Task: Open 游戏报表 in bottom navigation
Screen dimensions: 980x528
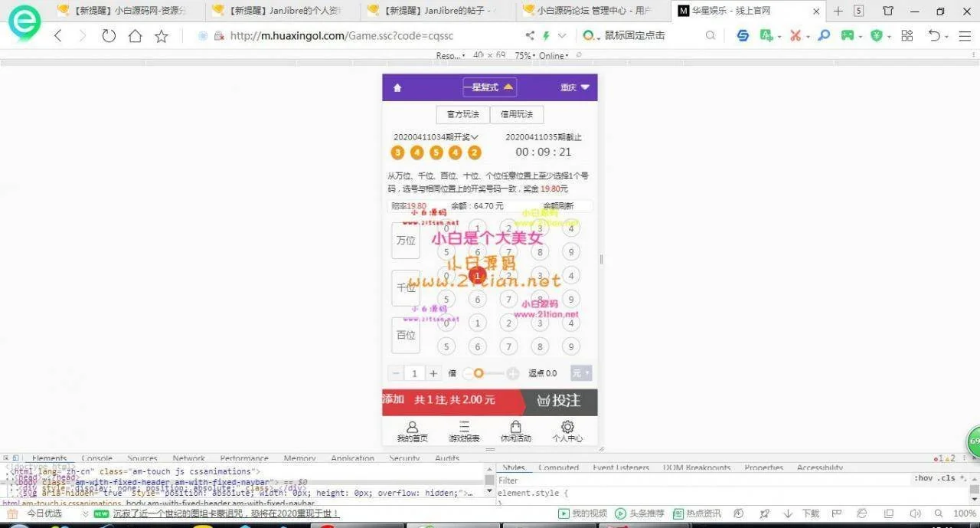Action: point(464,431)
